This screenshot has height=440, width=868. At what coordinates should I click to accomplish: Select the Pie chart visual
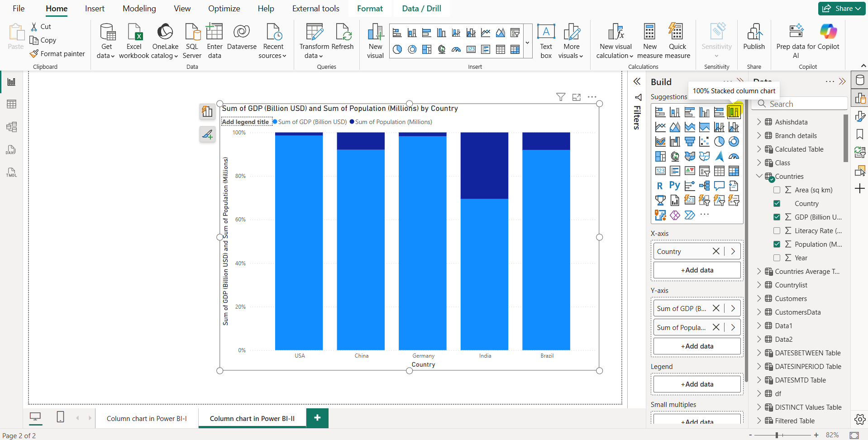click(720, 141)
